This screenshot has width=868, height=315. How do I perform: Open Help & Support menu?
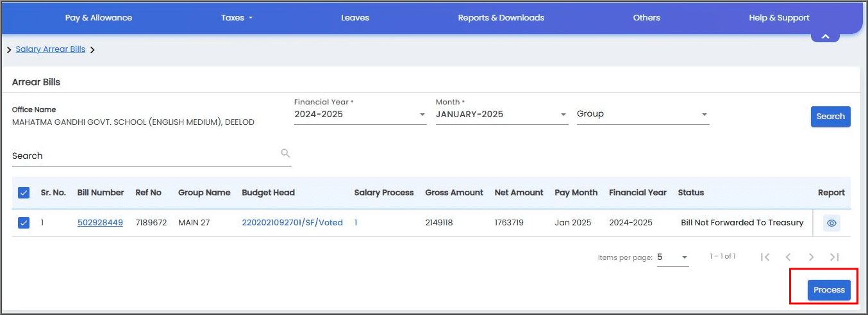[x=779, y=18]
